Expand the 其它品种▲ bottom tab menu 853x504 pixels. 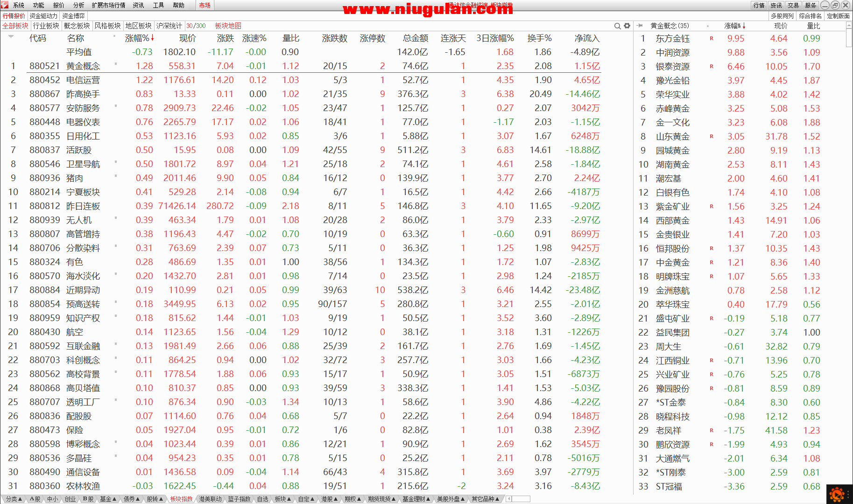click(486, 499)
